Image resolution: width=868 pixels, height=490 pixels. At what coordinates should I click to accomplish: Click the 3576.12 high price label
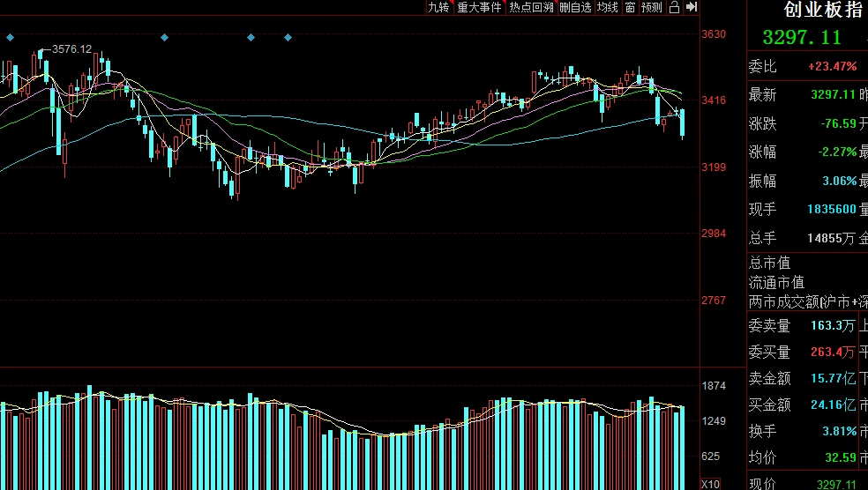72,48
